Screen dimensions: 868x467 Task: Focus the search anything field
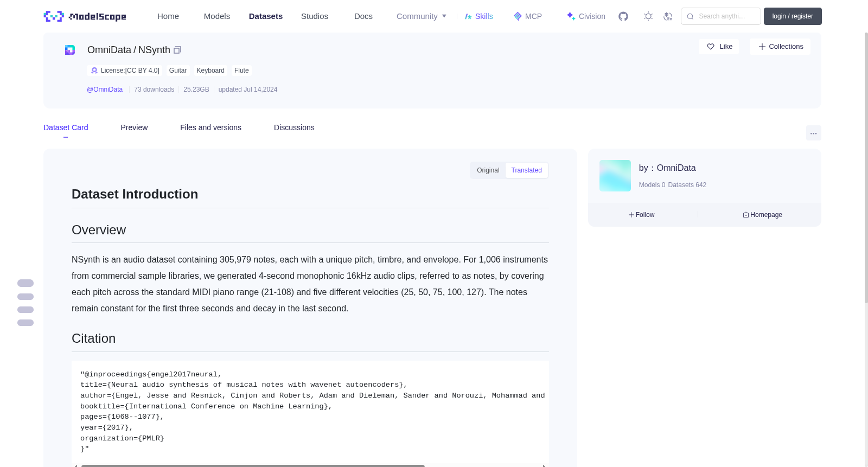[721, 16]
